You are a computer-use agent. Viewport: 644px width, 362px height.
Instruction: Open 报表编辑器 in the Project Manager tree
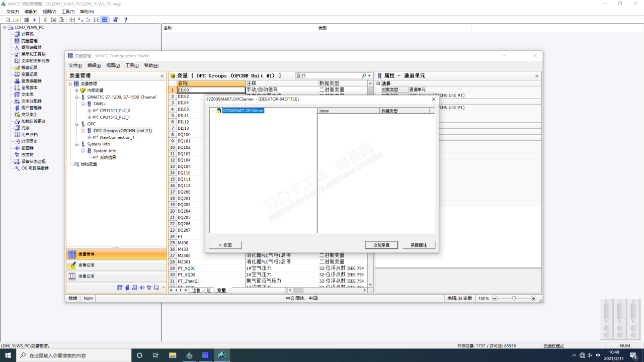(31, 81)
